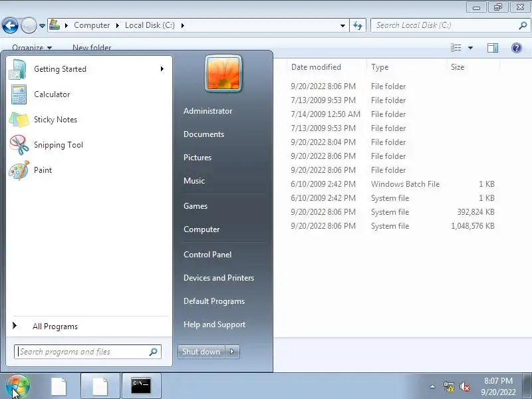Click the Shut down button
532x399 pixels.
(x=201, y=352)
